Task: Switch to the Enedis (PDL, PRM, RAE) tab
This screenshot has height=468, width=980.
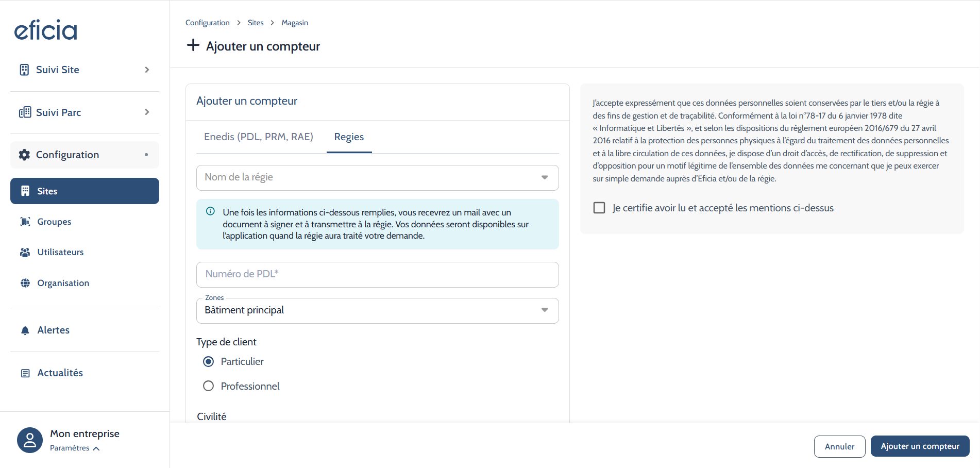Action: (x=259, y=137)
